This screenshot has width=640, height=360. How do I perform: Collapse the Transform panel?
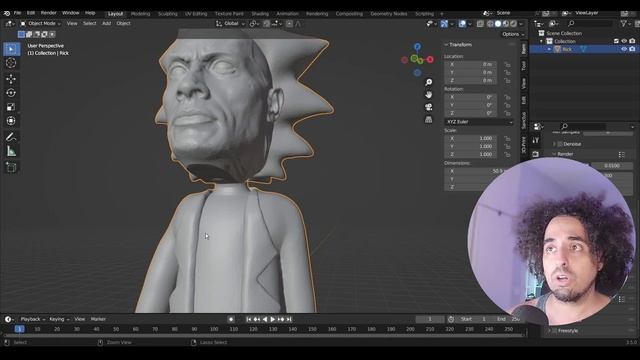tap(446, 44)
